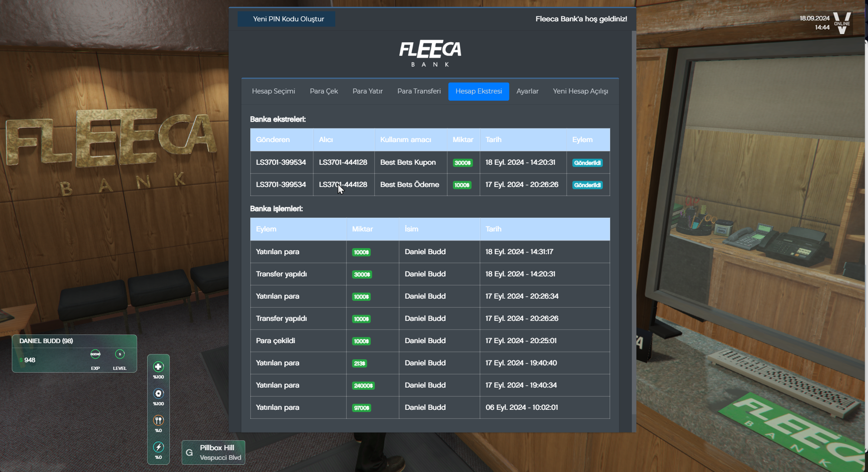Viewport: 868px width, 472px height.
Task: Select the Para Transferi tab
Action: coord(419,91)
